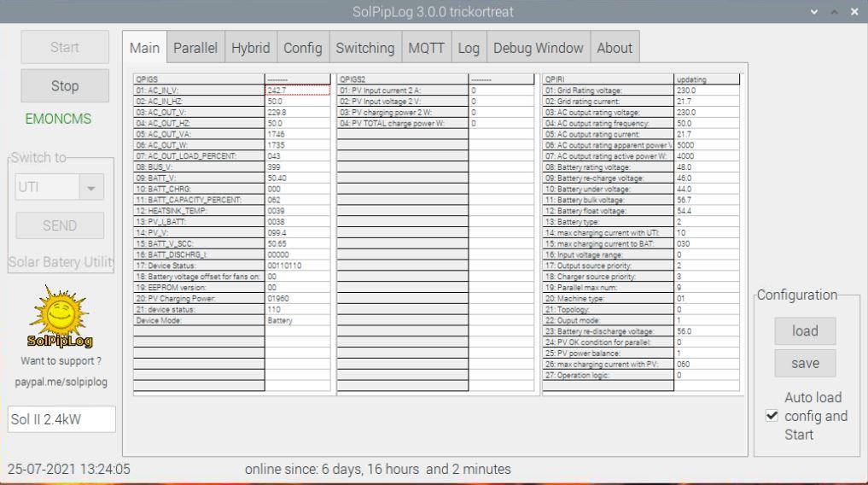868x485 pixels.
Task: Open the MQTT tab
Action: 426,48
